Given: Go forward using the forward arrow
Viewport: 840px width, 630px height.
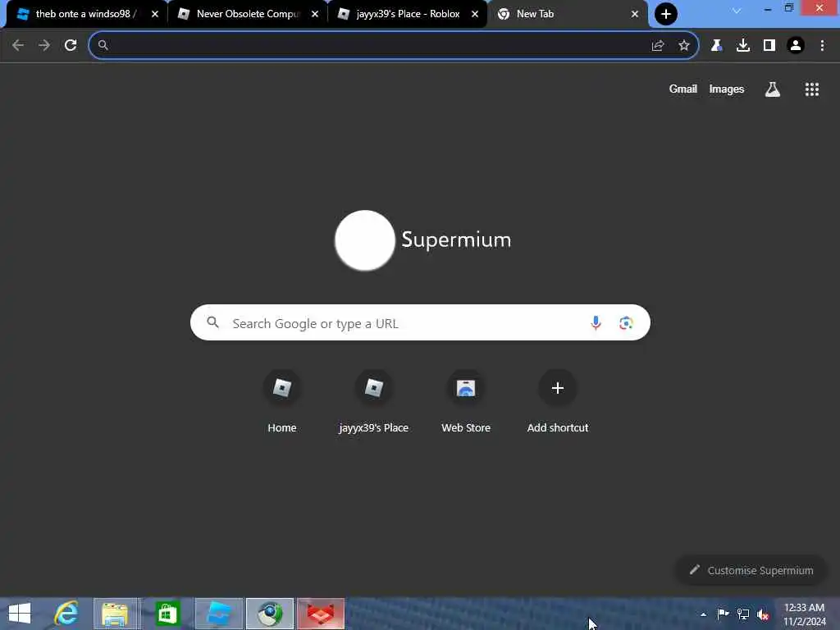Looking at the screenshot, I should click(x=44, y=46).
